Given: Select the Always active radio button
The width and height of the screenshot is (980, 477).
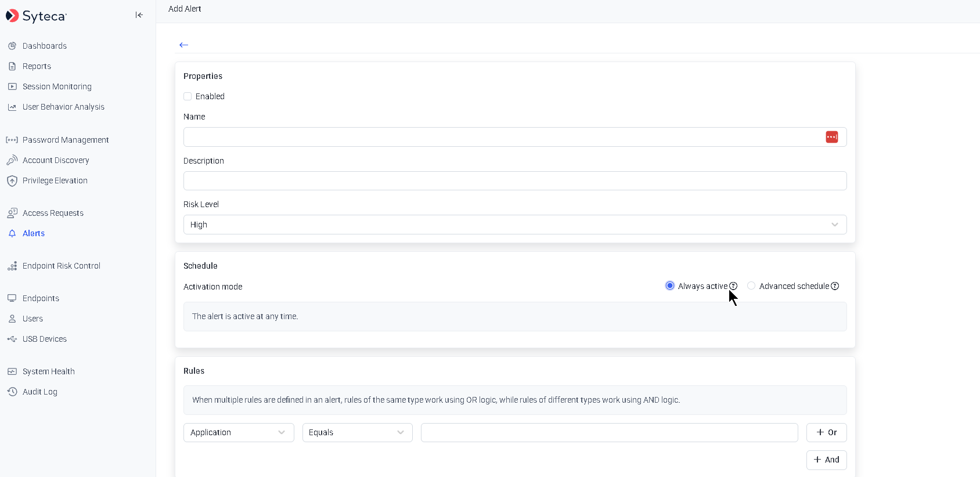Looking at the screenshot, I should click(670, 286).
